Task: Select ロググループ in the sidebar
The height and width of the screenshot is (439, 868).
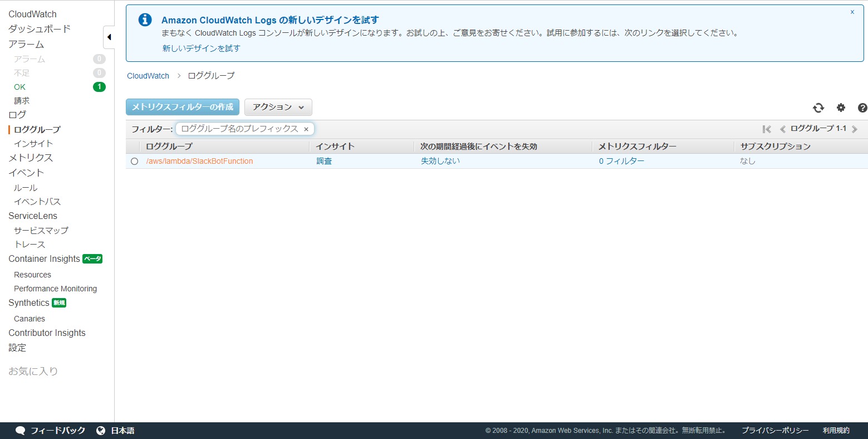Action: [x=37, y=129]
